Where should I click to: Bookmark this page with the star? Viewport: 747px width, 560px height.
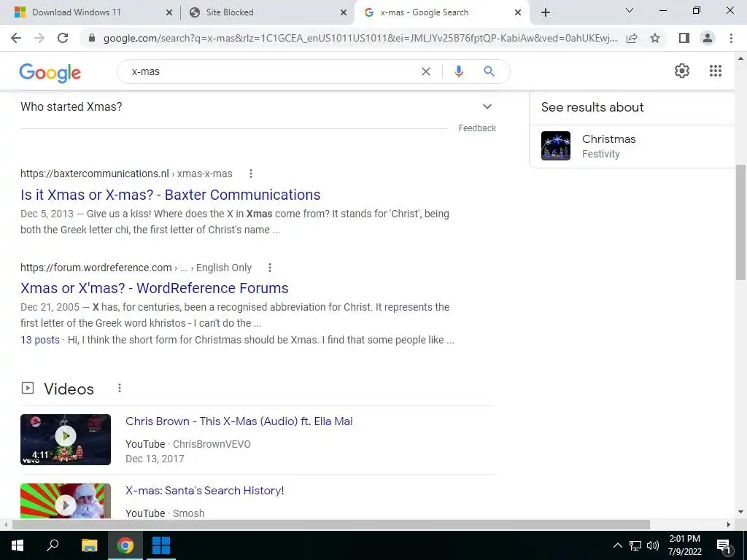coord(655,38)
